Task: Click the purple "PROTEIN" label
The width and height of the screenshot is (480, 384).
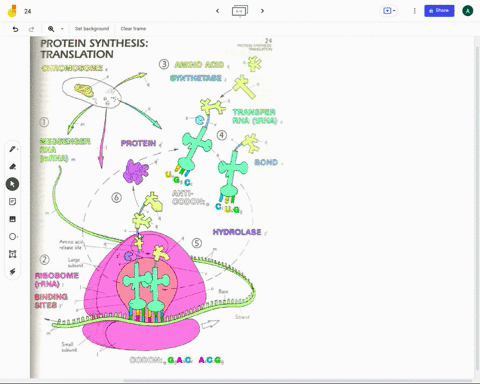Action: pyautogui.click(x=138, y=143)
